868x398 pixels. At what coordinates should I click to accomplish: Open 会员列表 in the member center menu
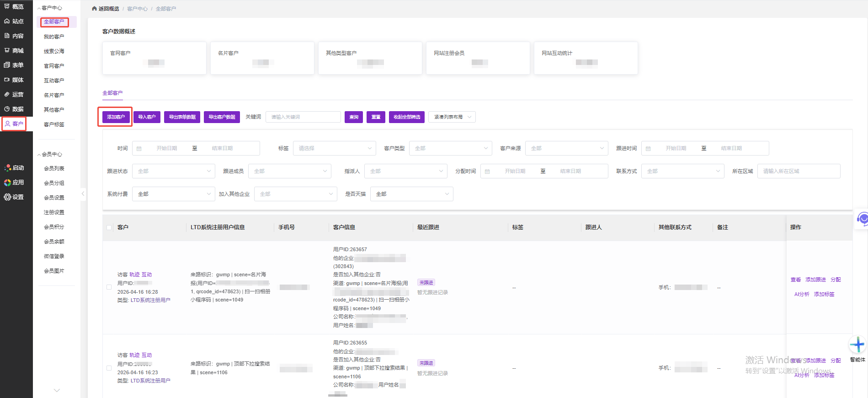tap(54, 168)
